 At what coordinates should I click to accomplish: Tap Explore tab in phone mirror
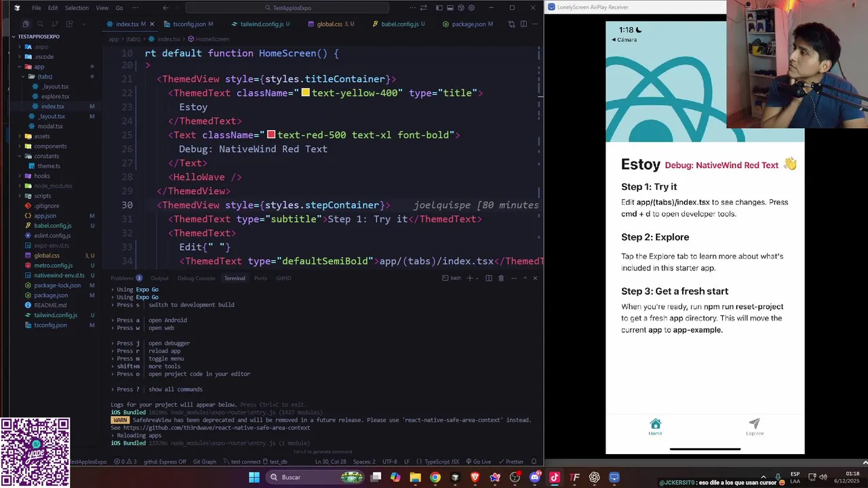click(754, 427)
